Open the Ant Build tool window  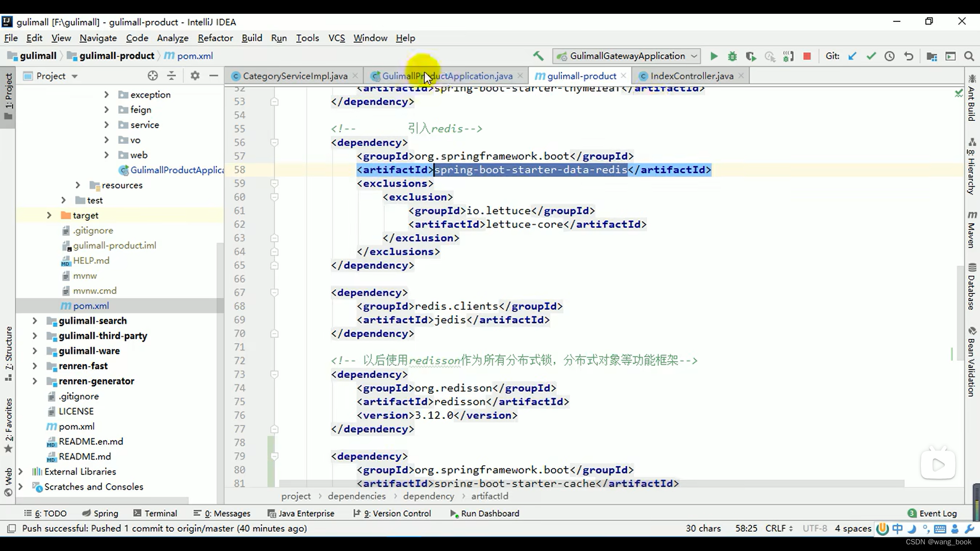click(972, 98)
